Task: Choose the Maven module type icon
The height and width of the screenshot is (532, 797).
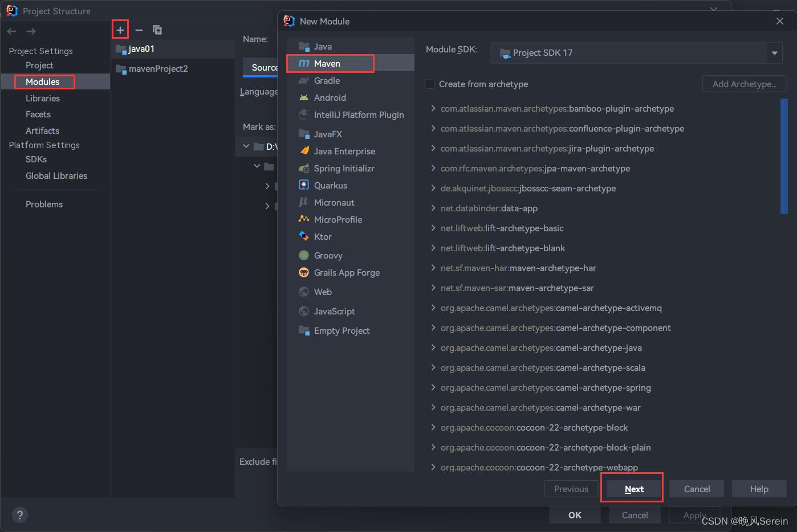Action: (x=304, y=64)
